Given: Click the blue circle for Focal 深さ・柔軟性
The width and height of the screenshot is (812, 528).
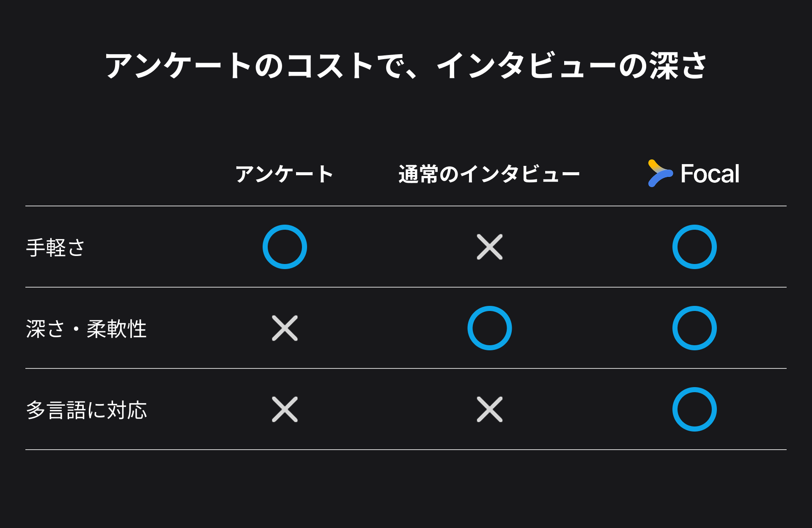Looking at the screenshot, I should coord(694,328).
